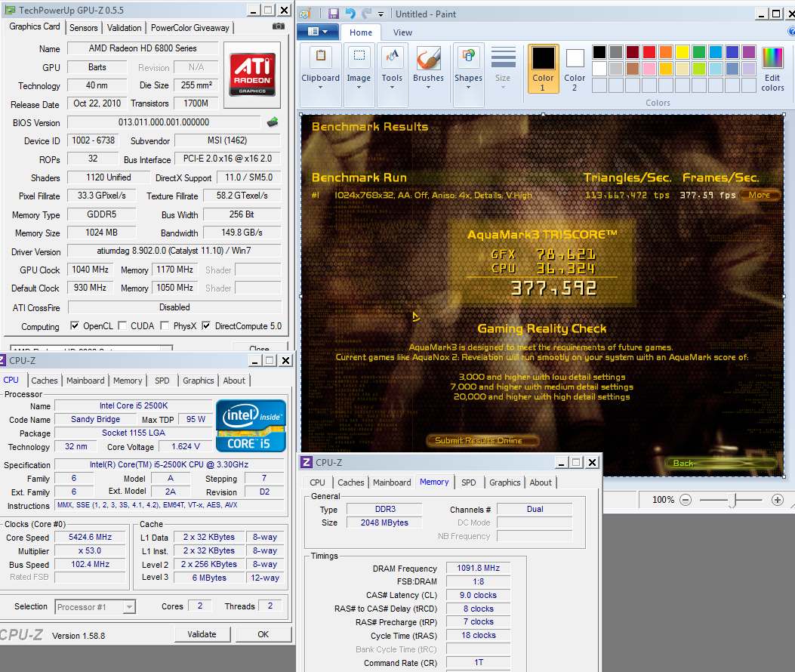Click the Driver Version field in GPU-Z
The width and height of the screenshot is (795, 672).
(174, 251)
